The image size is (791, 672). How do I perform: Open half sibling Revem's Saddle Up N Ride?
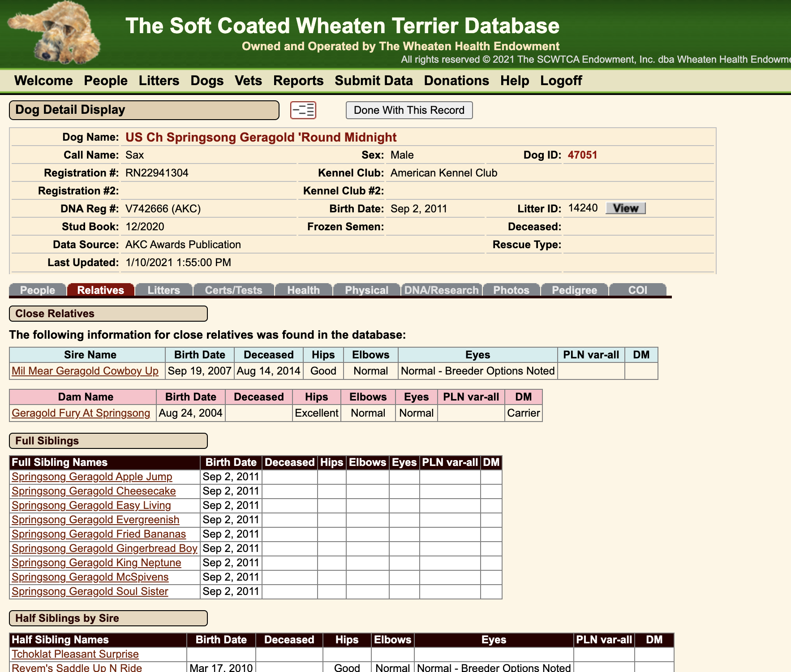pos(77,668)
